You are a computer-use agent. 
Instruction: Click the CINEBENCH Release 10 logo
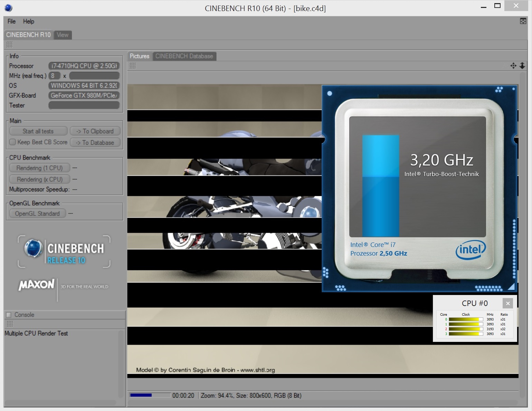tap(64, 252)
